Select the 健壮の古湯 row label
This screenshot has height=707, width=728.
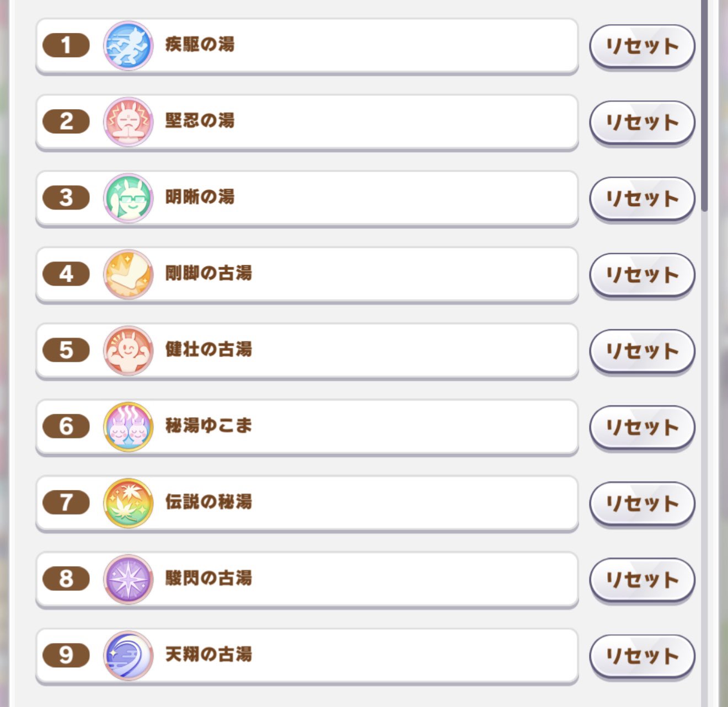[208, 350]
